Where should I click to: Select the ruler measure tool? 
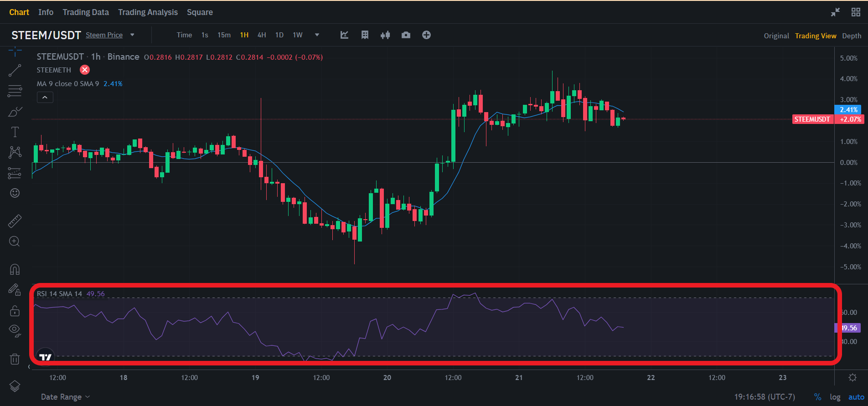pyautogui.click(x=15, y=221)
